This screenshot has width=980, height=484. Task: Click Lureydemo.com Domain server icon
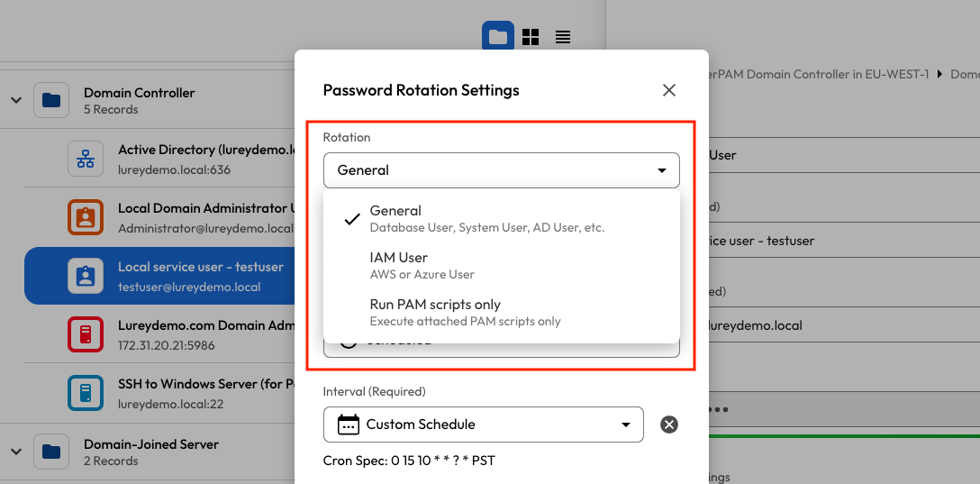pos(86,334)
